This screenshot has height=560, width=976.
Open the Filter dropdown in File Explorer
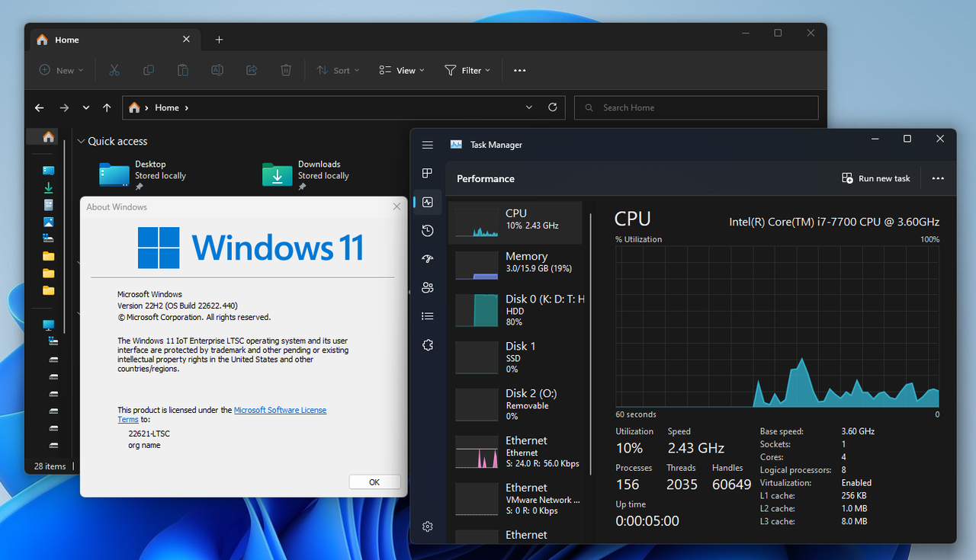tap(467, 70)
